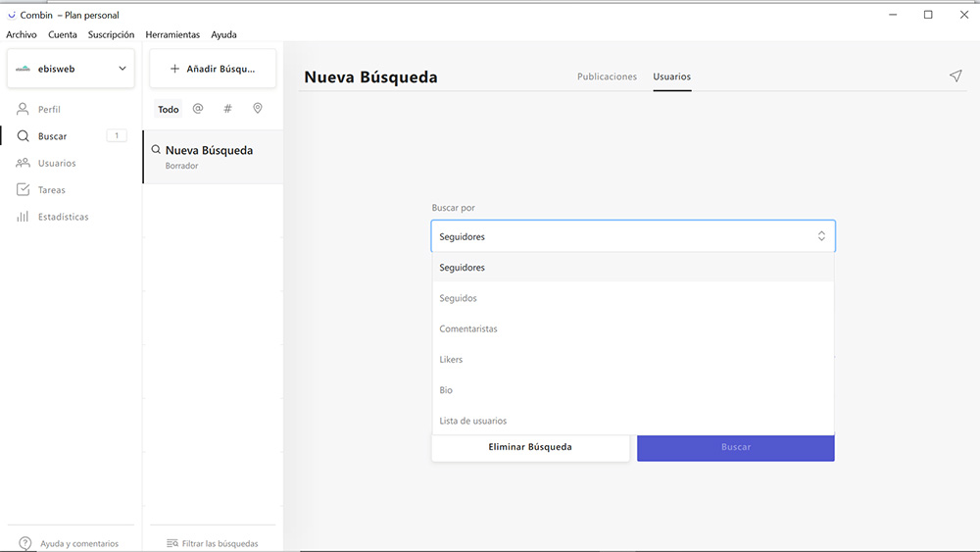The width and height of the screenshot is (980, 552).
Task: Open the Herramientas menu
Action: coord(172,34)
